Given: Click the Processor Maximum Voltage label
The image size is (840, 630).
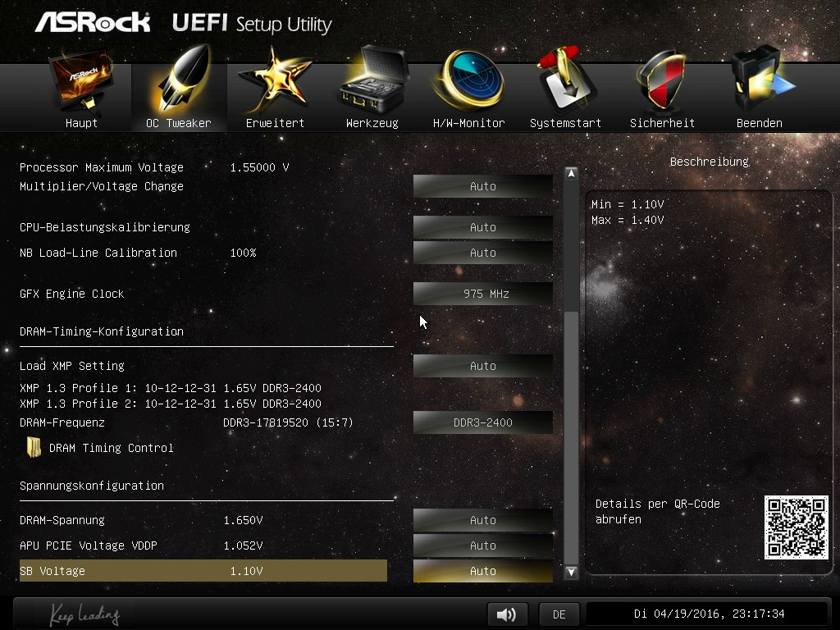Looking at the screenshot, I should coord(101,167).
